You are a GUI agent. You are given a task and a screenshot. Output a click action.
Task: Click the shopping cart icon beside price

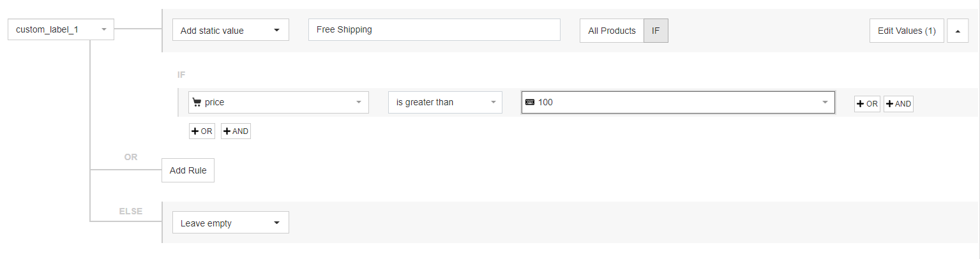pos(197,102)
